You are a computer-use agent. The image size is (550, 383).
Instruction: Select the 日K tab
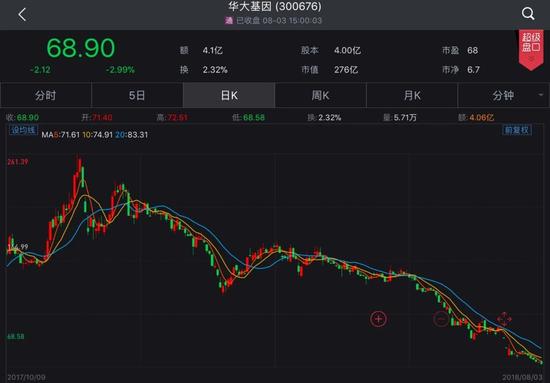[229, 95]
